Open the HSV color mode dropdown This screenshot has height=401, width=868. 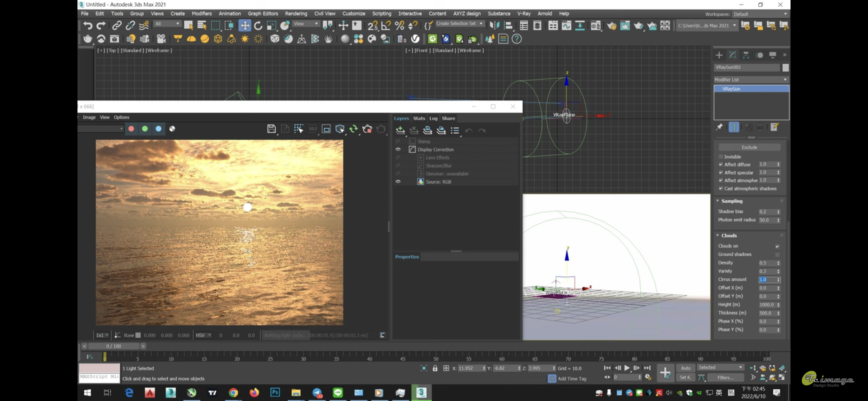coord(203,335)
